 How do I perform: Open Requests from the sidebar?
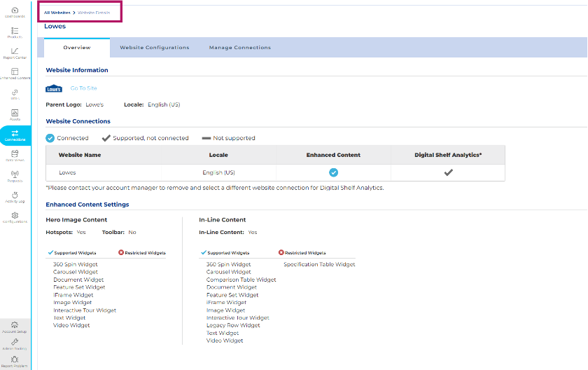(x=15, y=177)
